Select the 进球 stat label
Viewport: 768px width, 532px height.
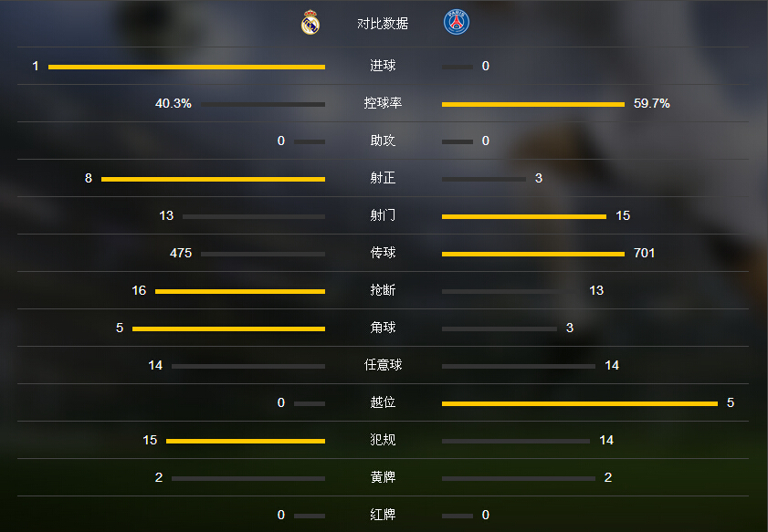point(383,66)
